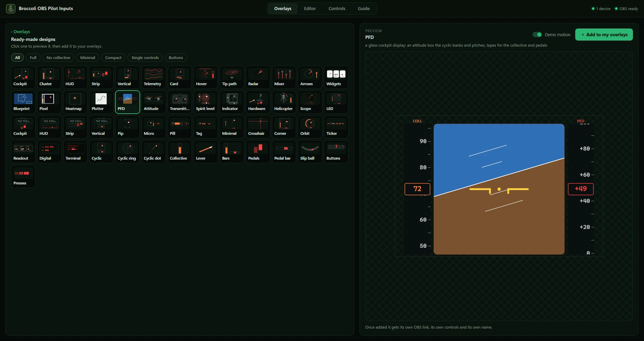Apply the Compact filter chip
644x341 pixels.
(113, 58)
